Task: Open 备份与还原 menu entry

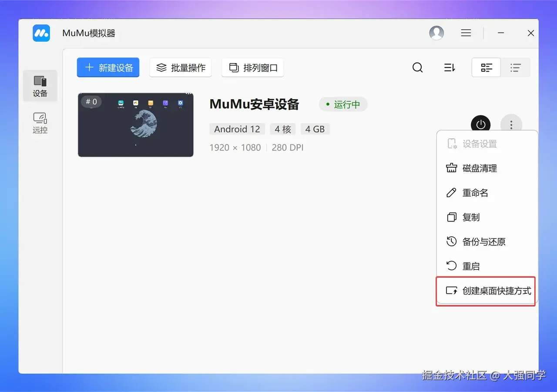Action: coord(487,241)
